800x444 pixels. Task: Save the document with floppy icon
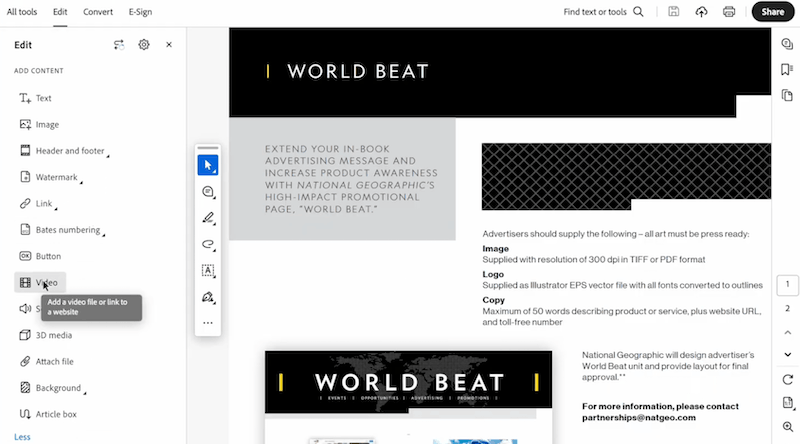(673, 12)
